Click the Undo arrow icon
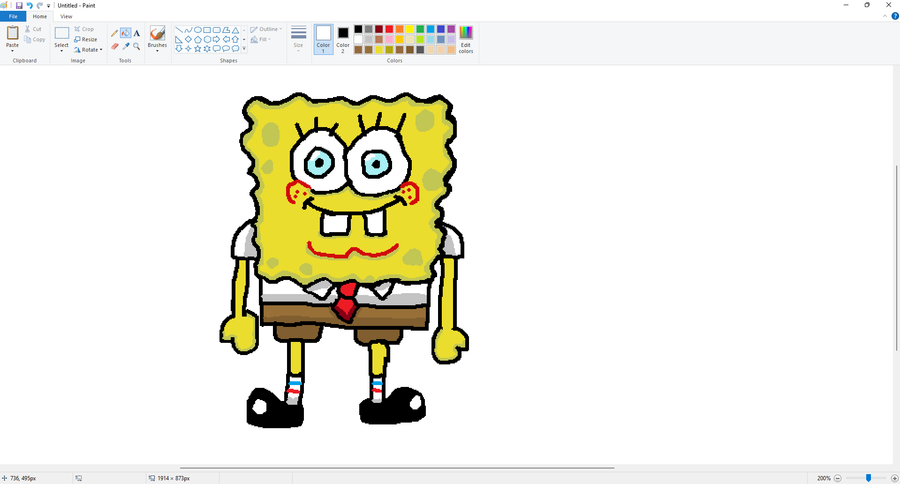The height and width of the screenshot is (484, 900). click(x=29, y=5)
